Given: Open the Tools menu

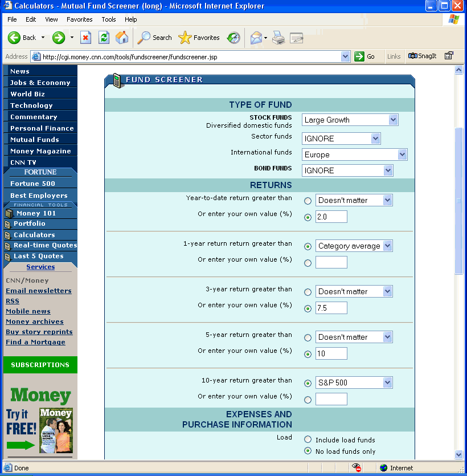Looking at the screenshot, I should (108, 19).
